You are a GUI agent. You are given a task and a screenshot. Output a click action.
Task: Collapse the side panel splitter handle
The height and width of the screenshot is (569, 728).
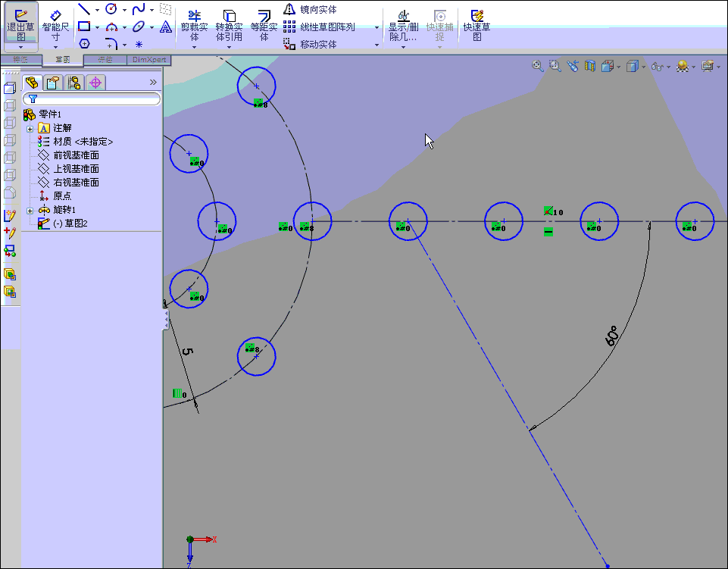(x=165, y=320)
